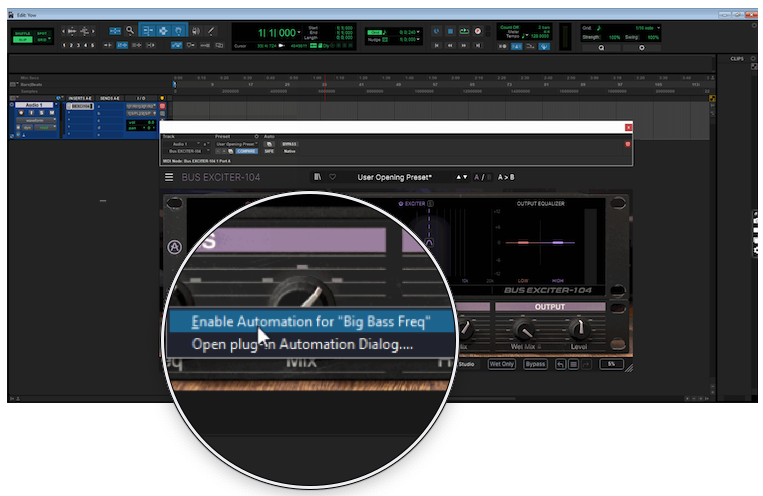Image resolution: width=763 pixels, height=496 pixels.
Task: Click the Native button
Action: [290, 151]
